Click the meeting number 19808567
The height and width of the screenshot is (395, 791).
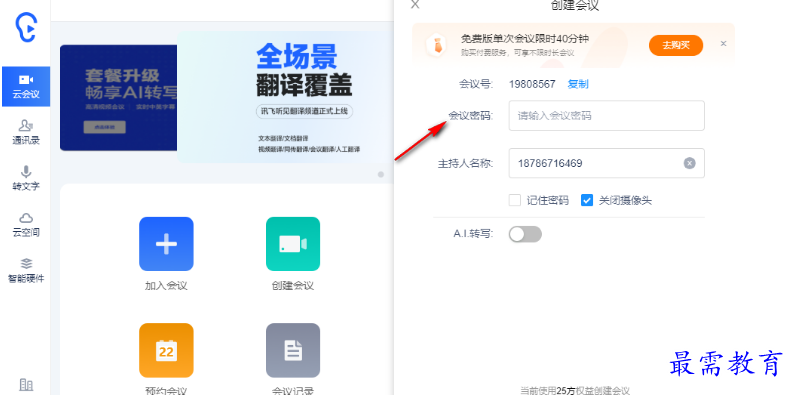coord(532,84)
